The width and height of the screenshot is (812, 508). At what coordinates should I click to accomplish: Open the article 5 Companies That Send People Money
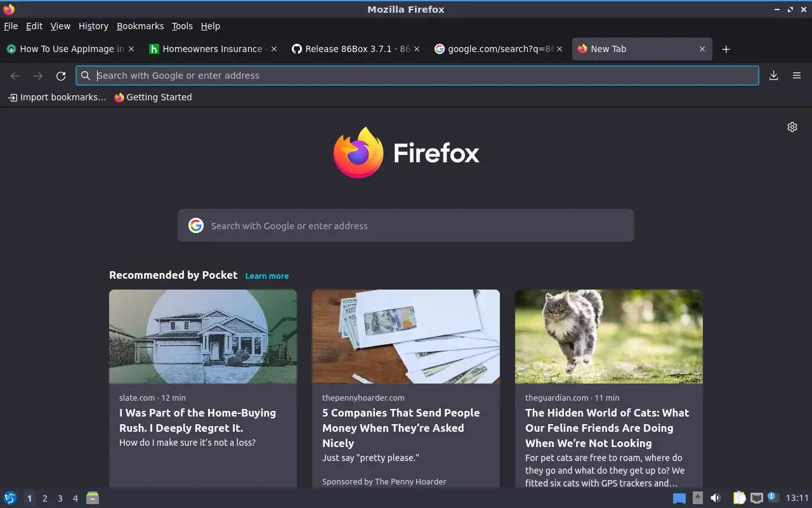pyautogui.click(x=401, y=428)
